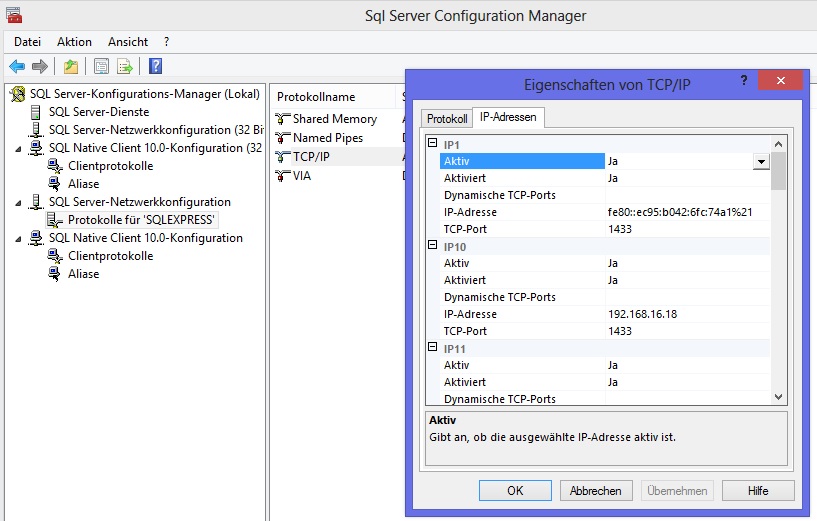Click the root node icon of SQL Server-Konfigurations-Manager
This screenshot has height=521, width=817.
pos(18,94)
